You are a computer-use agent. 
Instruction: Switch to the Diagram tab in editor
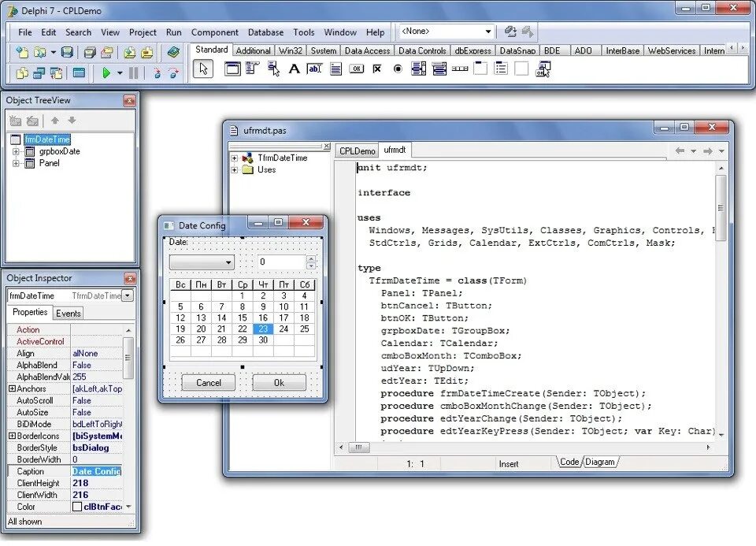[x=600, y=462]
